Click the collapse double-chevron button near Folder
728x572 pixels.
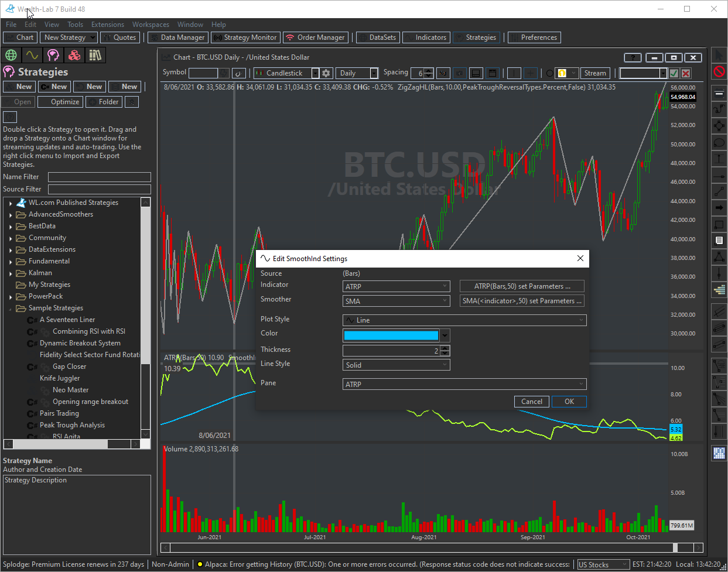(132, 102)
